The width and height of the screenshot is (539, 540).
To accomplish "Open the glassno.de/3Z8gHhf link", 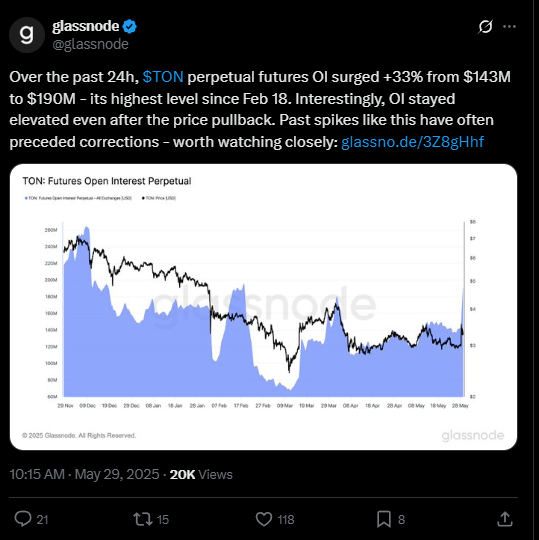I will click(412, 142).
